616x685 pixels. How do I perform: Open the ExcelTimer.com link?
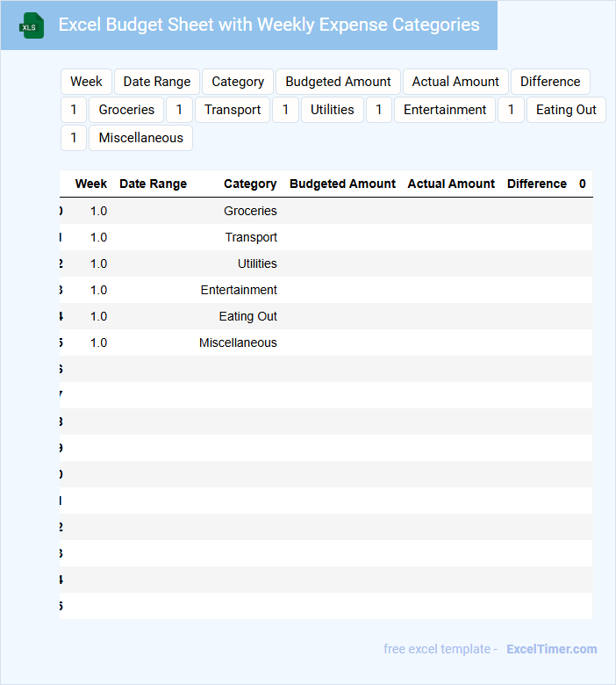pyautogui.click(x=551, y=649)
